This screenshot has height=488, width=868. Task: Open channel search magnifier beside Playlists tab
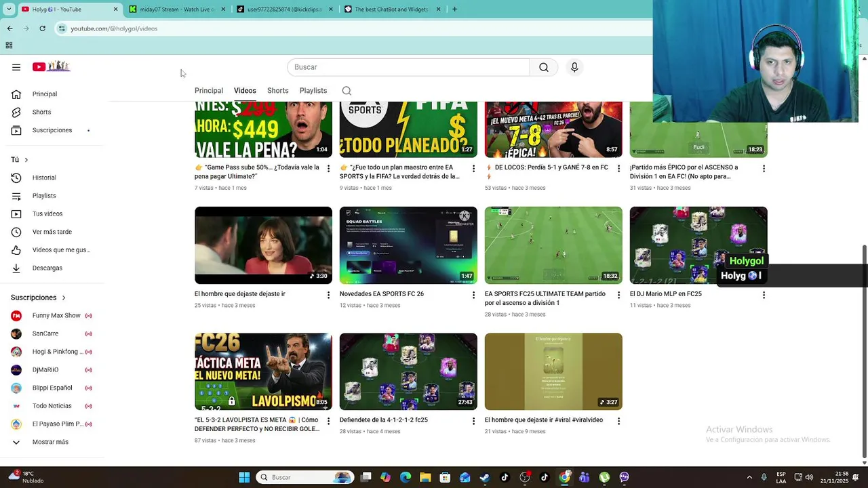tap(347, 91)
